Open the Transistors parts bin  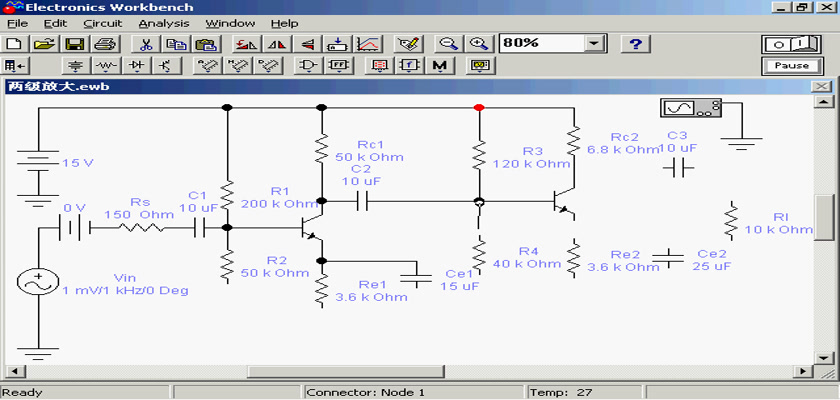point(167,66)
